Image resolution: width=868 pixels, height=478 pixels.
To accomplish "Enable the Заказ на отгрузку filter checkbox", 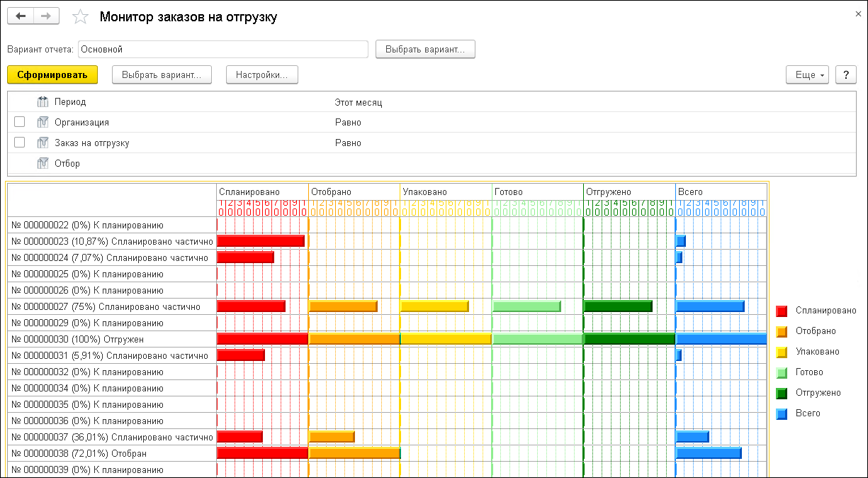I will (20, 143).
